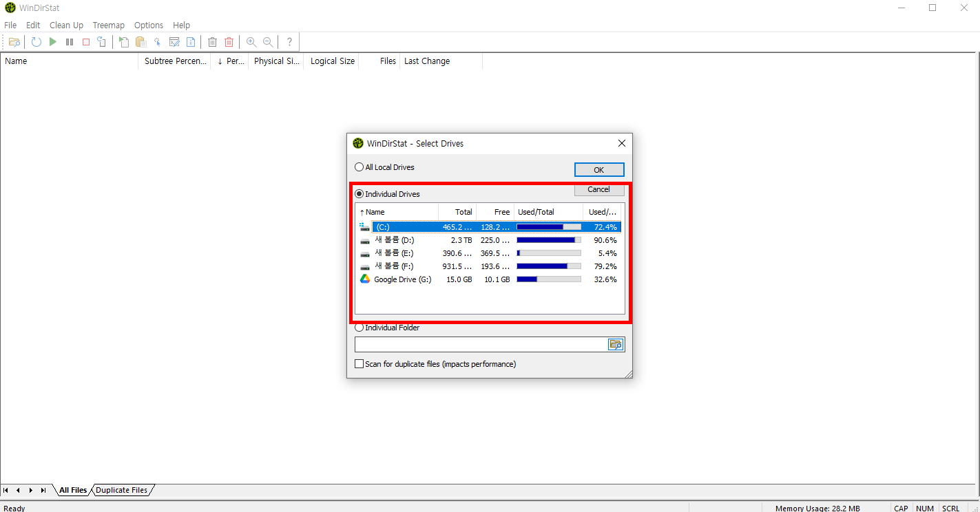Cancel the Select Drives dialog
980x512 pixels.
pos(599,189)
